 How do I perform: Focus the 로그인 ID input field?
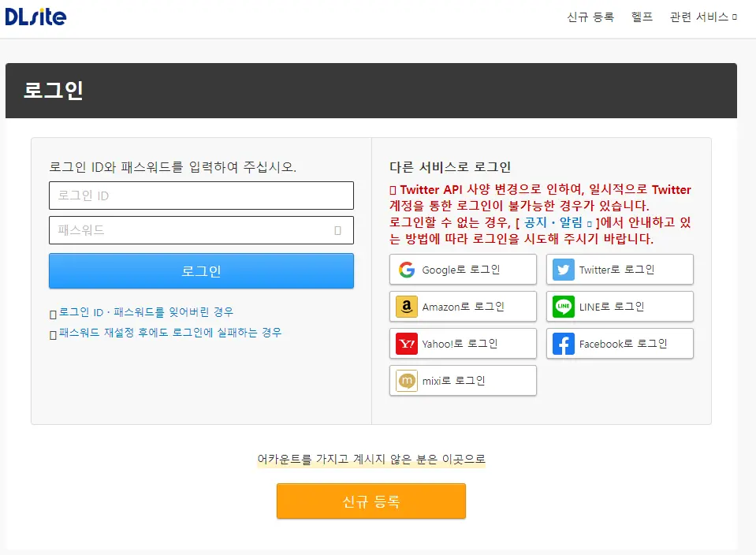pyautogui.click(x=201, y=196)
